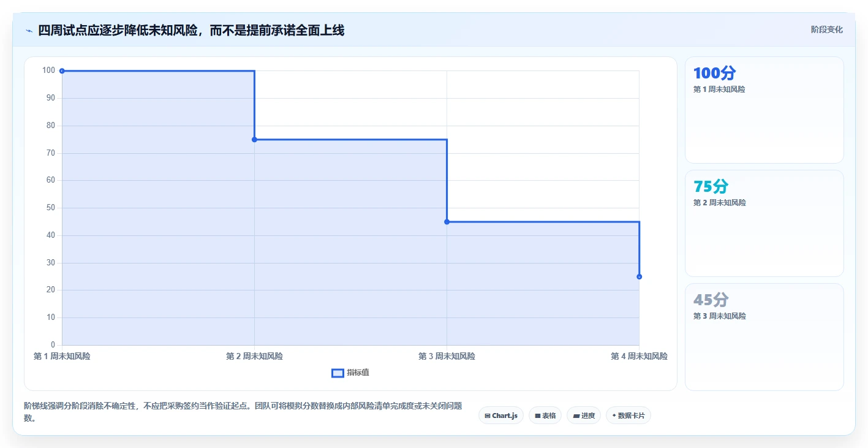The width and height of the screenshot is (868, 448).
Task: Click the lightning icon beside the title
Action: 29,31
